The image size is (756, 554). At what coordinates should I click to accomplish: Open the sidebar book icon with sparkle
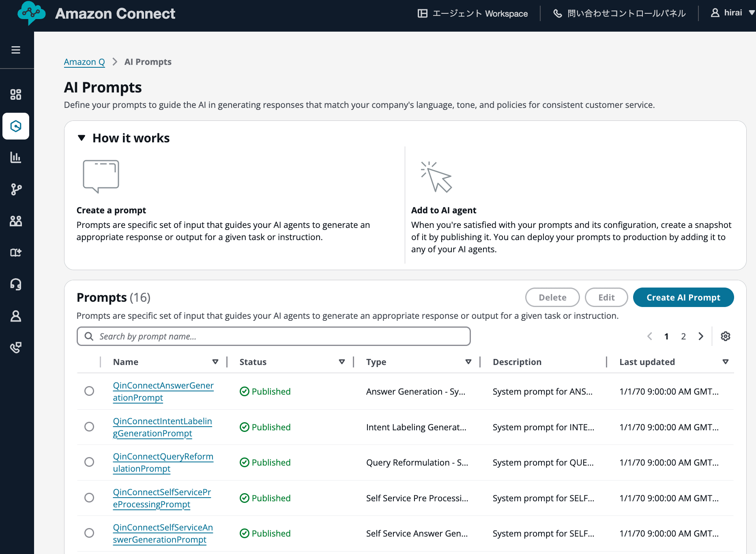pos(16,253)
